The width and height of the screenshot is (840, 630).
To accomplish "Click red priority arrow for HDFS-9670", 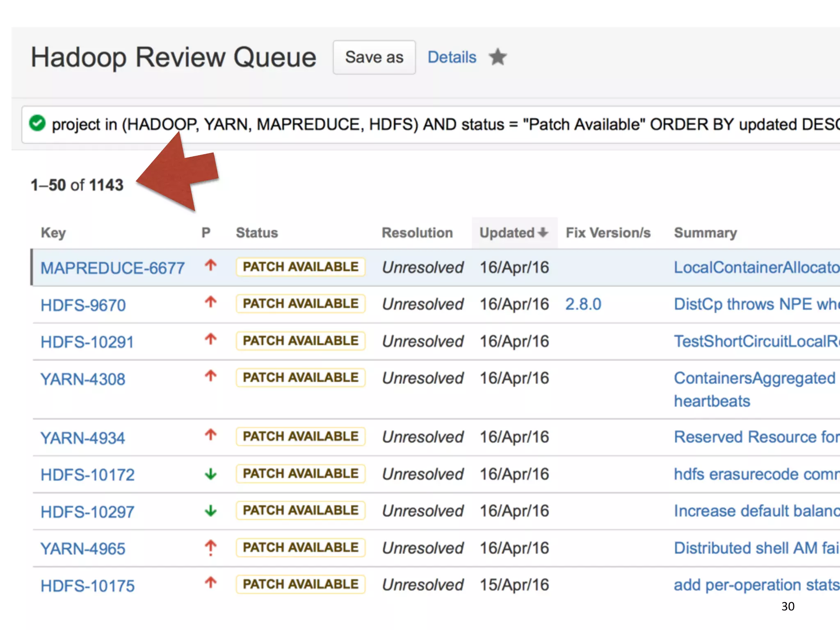I will click(210, 302).
